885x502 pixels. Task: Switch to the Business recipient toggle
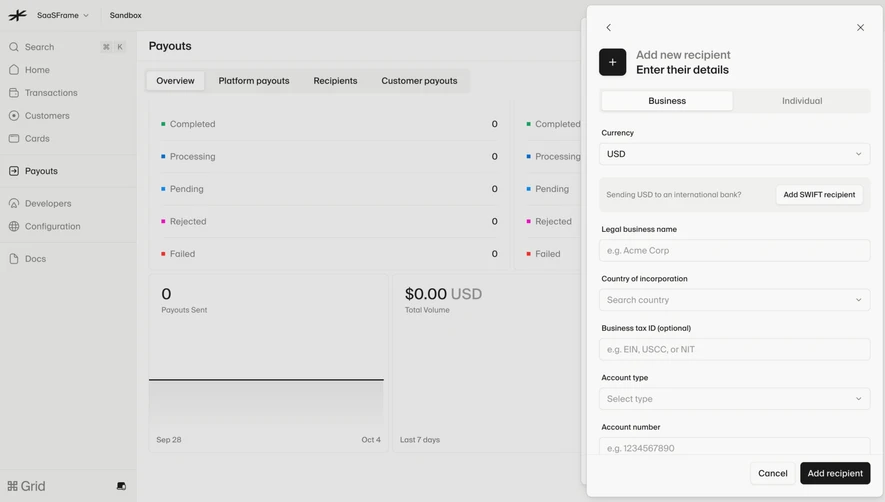click(x=667, y=101)
